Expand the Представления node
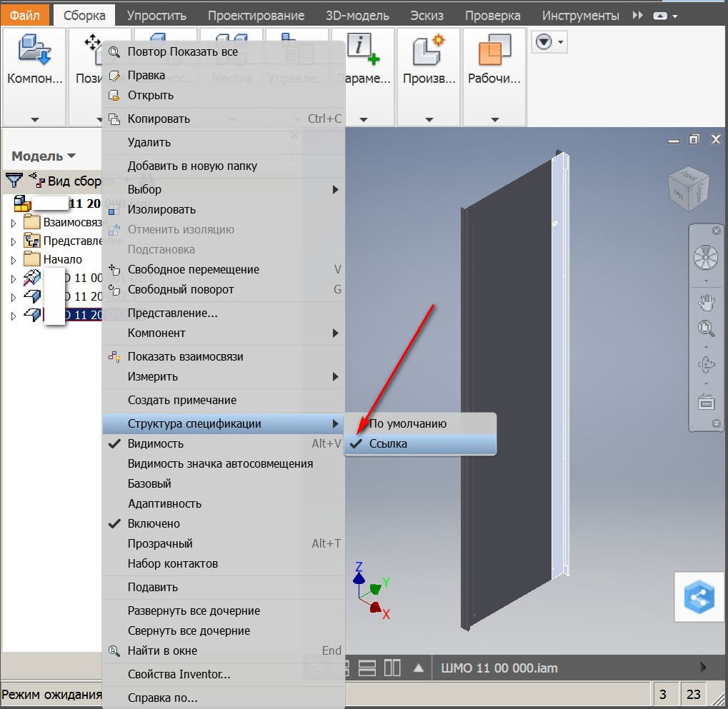This screenshot has height=709, width=728. [14, 241]
